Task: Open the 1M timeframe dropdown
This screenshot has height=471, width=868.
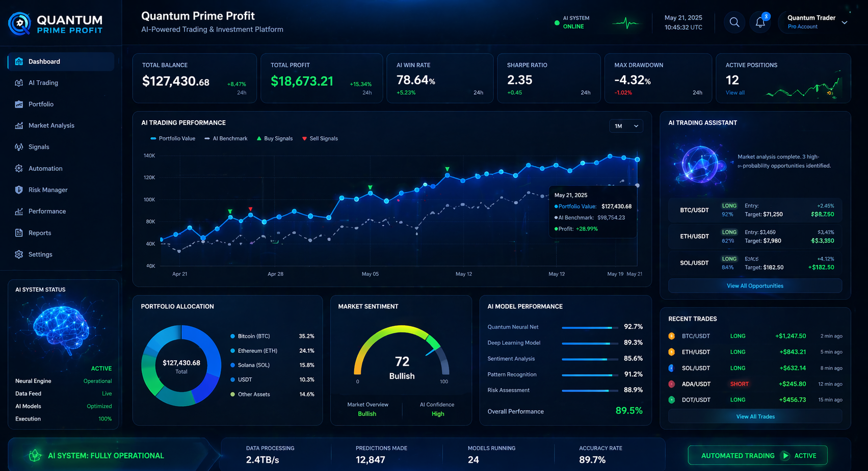Action: tap(625, 125)
